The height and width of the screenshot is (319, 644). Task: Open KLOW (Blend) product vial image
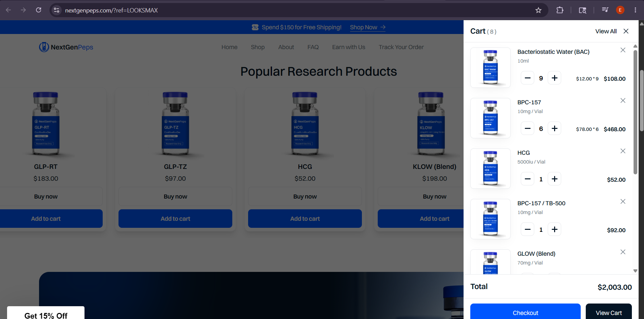[431, 123]
